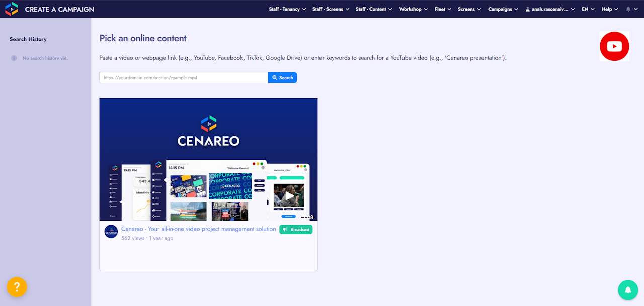
Task: Click the Cenareo channel avatar
Action: click(x=111, y=232)
